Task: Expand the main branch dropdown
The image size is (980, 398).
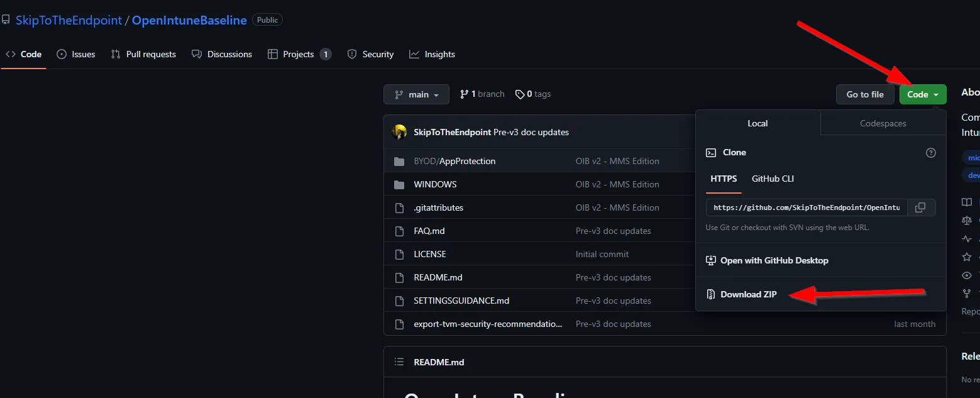Action: (416, 94)
